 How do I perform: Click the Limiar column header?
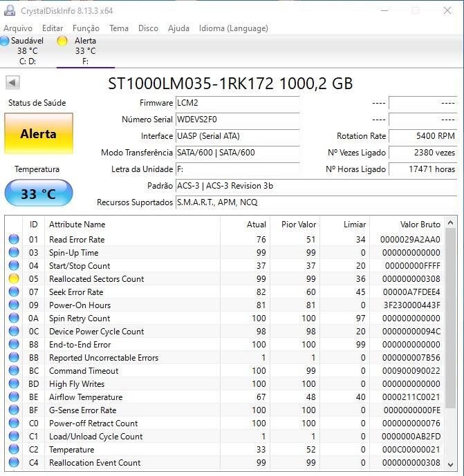tap(345, 225)
